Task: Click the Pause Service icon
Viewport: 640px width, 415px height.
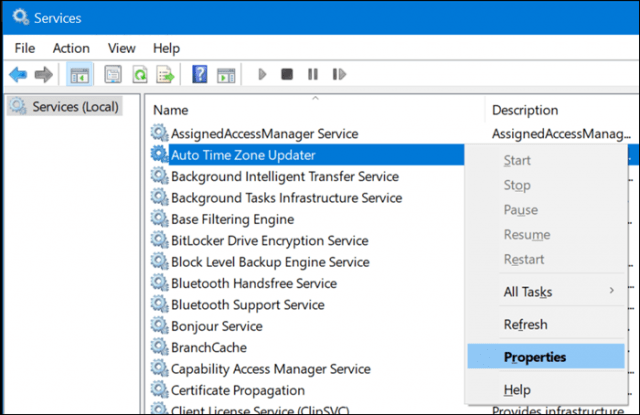Action: (x=313, y=74)
